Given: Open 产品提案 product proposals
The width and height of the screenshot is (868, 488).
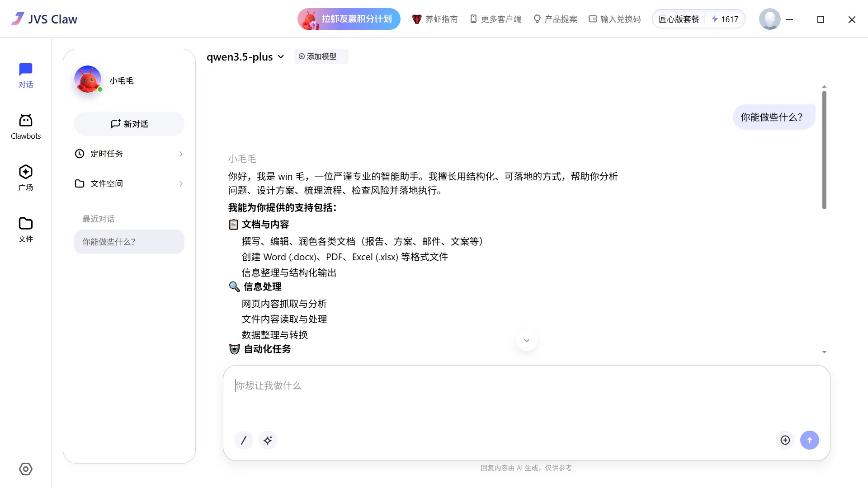Looking at the screenshot, I should coord(555,19).
